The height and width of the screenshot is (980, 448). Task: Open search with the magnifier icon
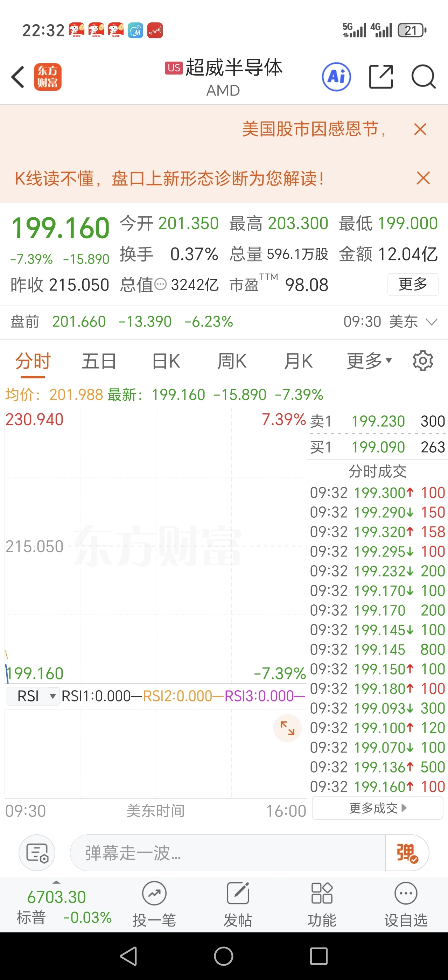(x=423, y=77)
